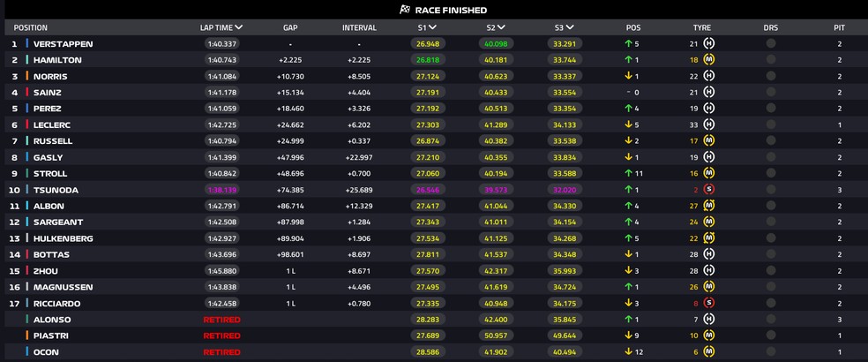This screenshot has width=868, height=362.
Task: Click Norris's yellow position-loss arrow
Action: pyautogui.click(x=628, y=76)
